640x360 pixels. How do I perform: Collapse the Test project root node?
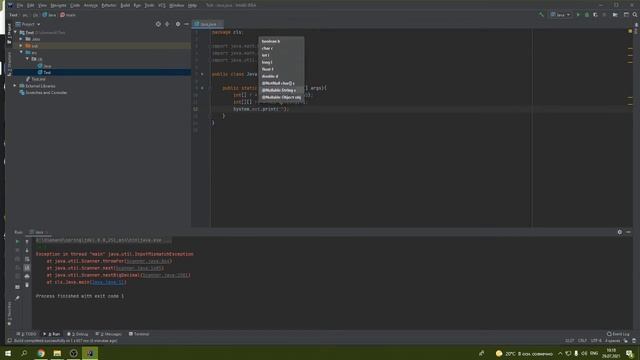tap(16, 32)
